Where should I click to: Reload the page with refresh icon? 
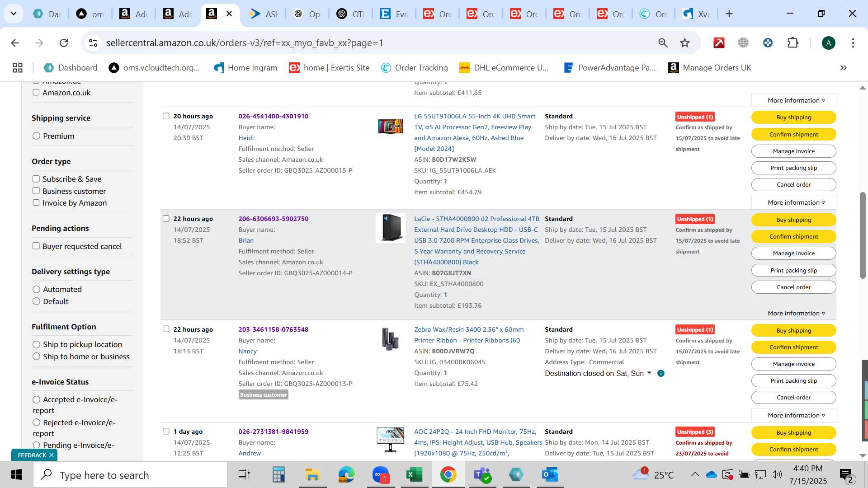point(64,43)
